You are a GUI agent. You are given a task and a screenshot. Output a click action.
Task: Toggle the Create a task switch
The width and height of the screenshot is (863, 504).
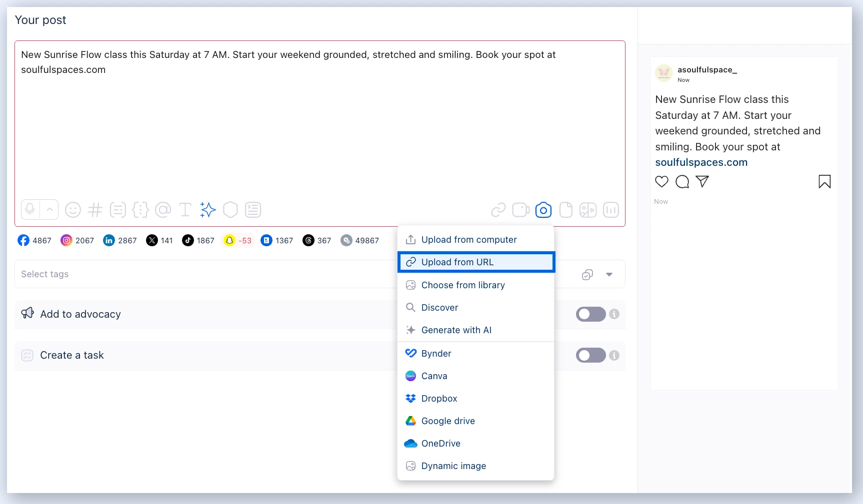(590, 355)
